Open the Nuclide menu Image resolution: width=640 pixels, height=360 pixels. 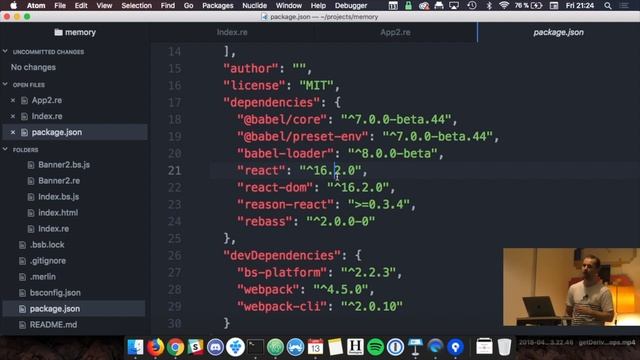(254, 5)
